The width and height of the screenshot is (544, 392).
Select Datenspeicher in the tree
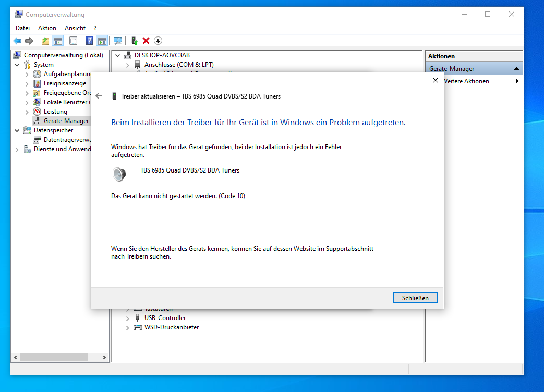[x=53, y=130]
